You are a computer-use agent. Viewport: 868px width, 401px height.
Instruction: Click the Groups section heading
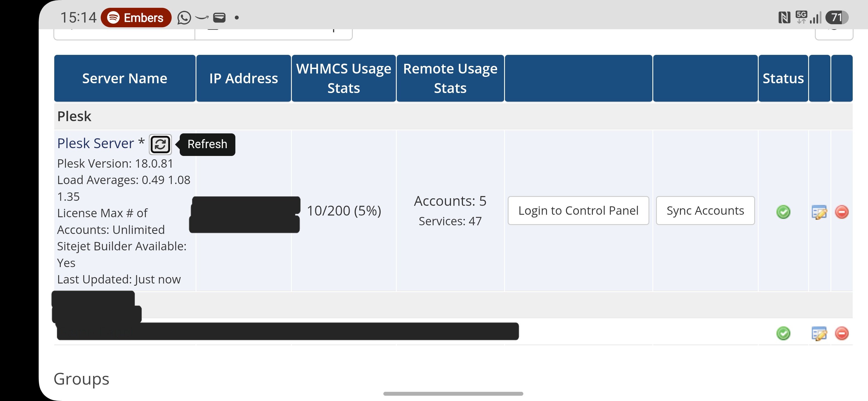(82, 379)
